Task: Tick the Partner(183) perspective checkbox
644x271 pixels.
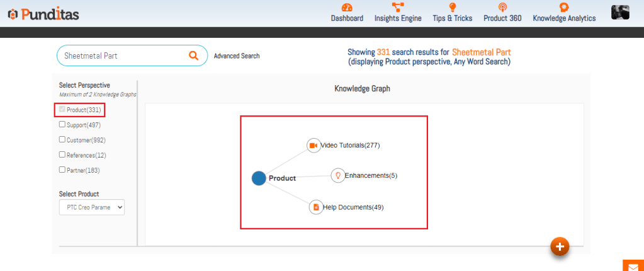Action: 62,170
